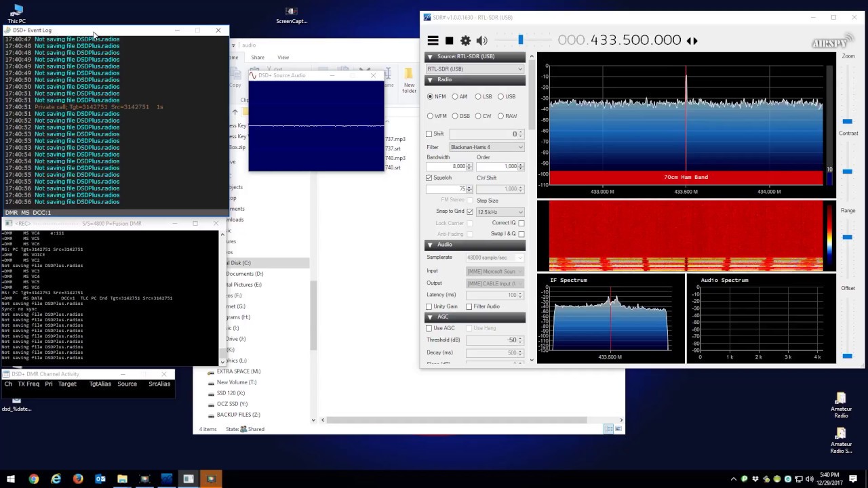
Task: Open the Amateur Radio S... desktop file
Action: click(x=841, y=441)
